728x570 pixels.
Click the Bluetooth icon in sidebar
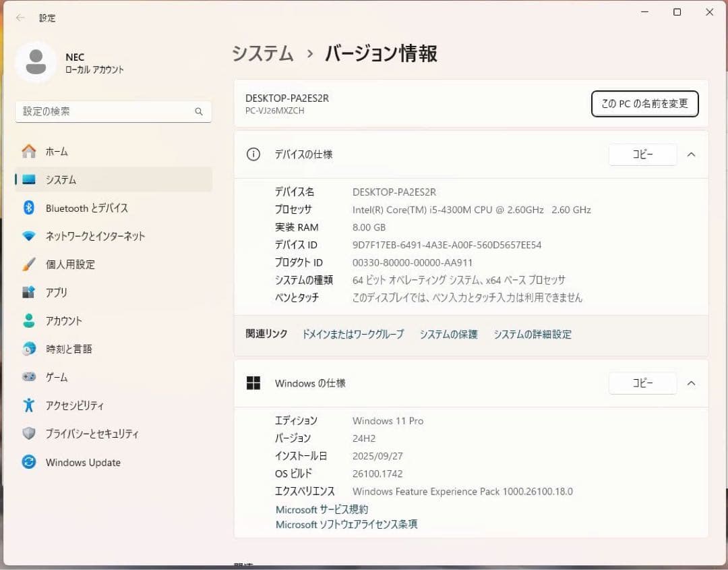29,208
